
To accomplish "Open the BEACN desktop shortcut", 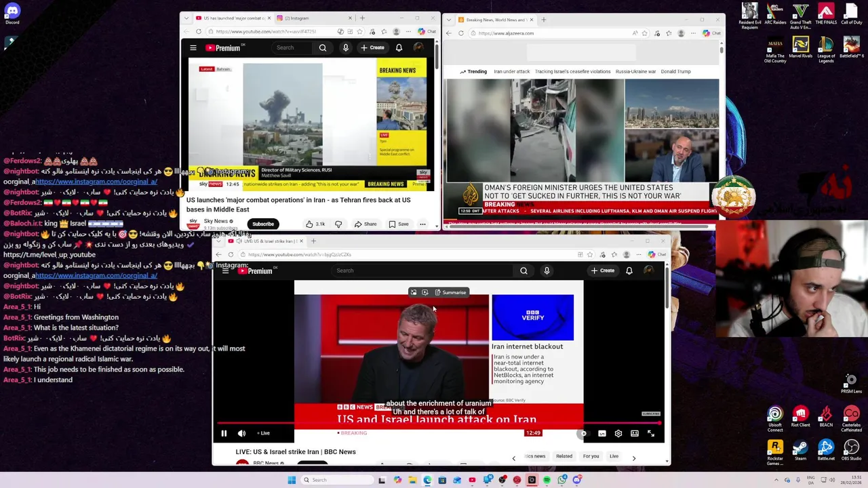I will tap(826, 417).
